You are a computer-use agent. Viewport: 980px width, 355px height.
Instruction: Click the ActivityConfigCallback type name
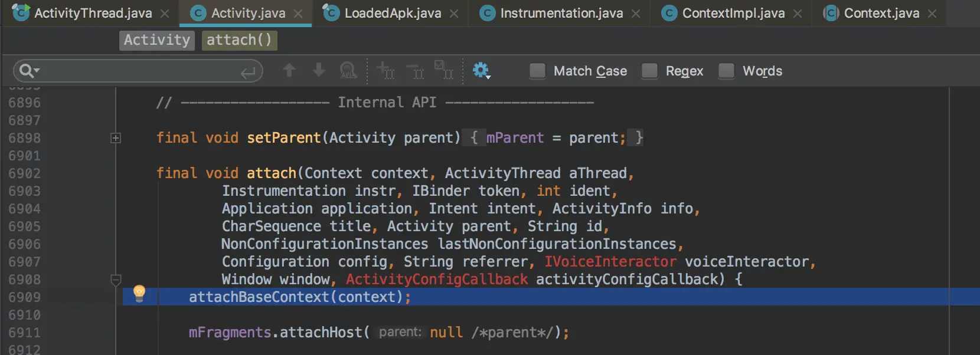437,280
